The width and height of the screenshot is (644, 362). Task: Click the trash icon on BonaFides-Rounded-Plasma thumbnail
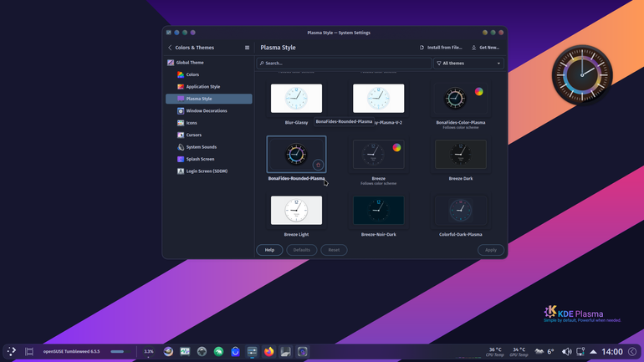(318, 165)
